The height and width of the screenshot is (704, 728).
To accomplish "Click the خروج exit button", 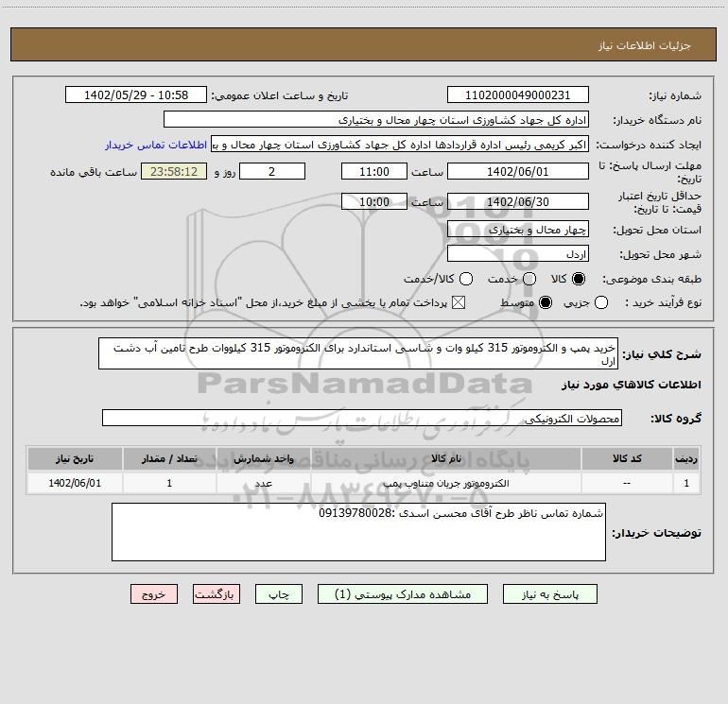I will pos(154,594).
